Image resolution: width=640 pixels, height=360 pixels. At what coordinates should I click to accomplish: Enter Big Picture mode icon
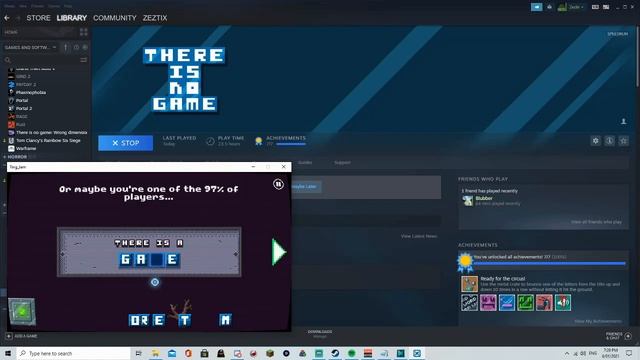(x=606, y=7)
